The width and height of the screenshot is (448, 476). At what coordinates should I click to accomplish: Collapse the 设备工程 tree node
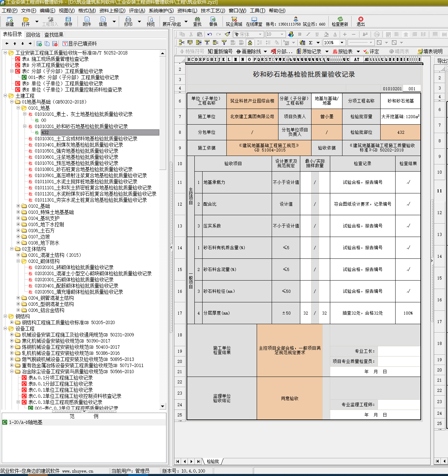pos(5,329)
